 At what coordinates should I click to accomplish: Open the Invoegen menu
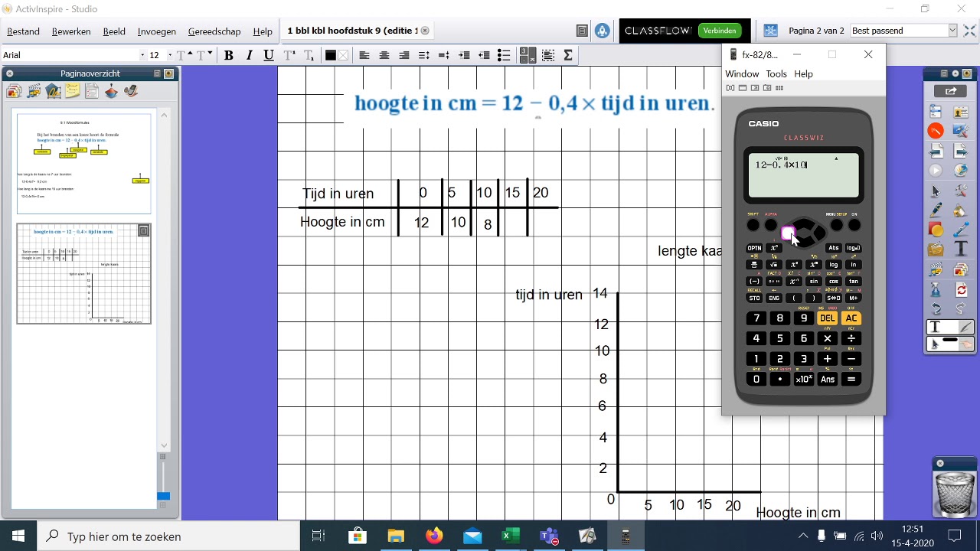(x=157, y=31)
